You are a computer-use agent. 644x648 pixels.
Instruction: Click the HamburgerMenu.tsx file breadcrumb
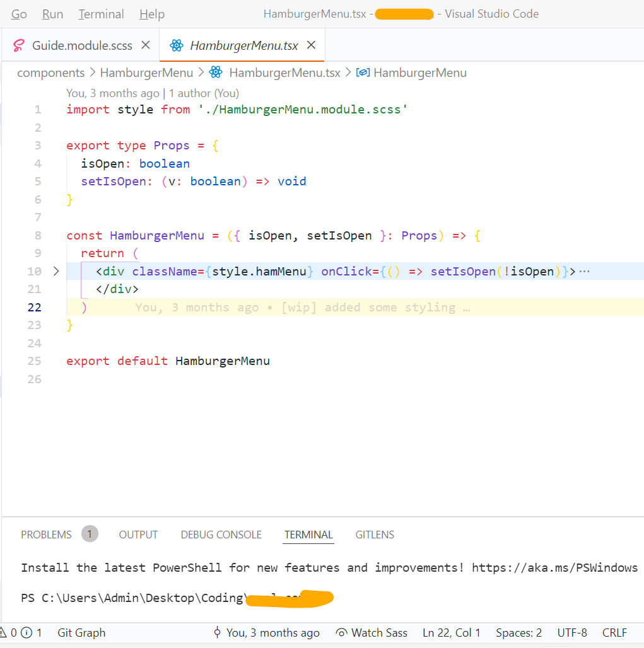[284, 72]
